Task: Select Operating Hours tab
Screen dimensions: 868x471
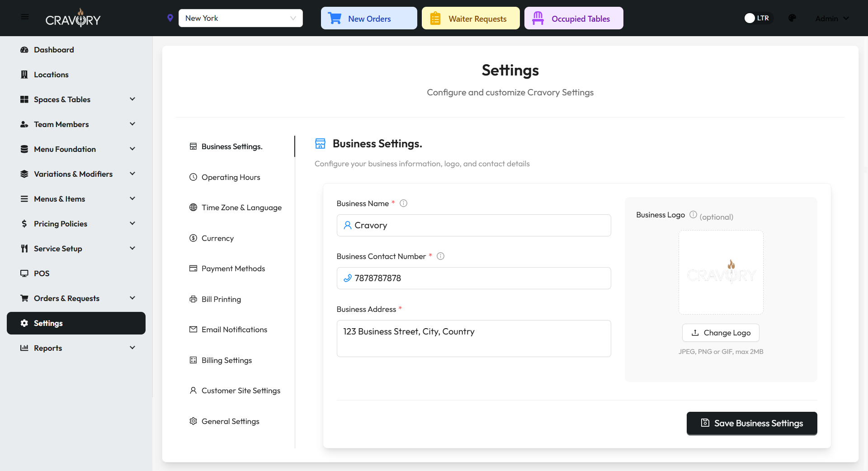Action: tap(235, 177)
